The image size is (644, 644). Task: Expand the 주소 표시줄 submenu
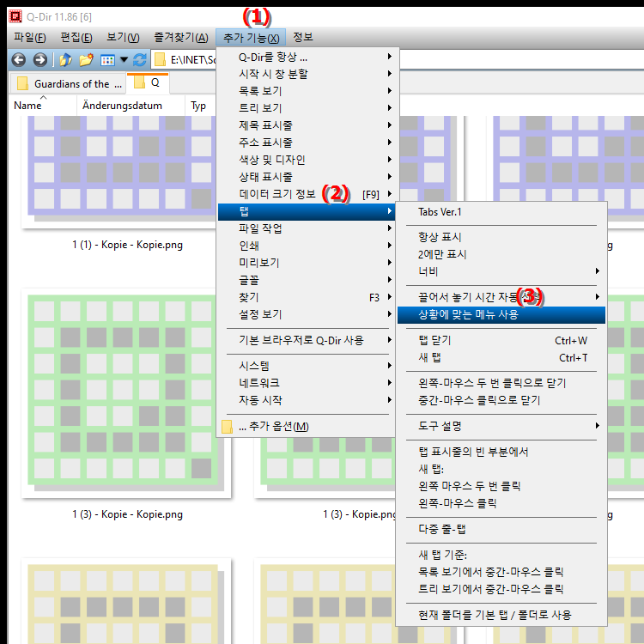point(307,143)
